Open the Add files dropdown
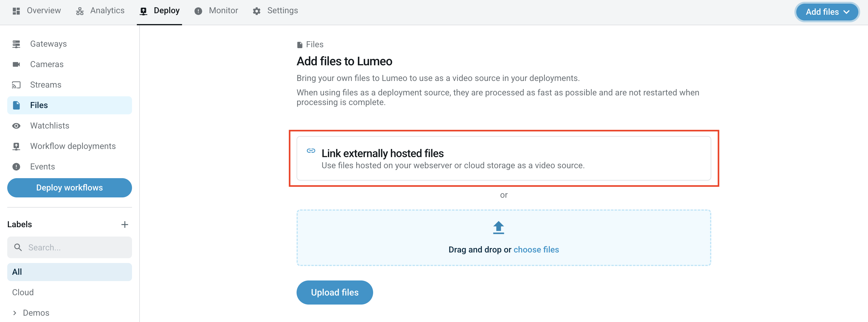Screen dimensions: 868x322 [827, 12]
